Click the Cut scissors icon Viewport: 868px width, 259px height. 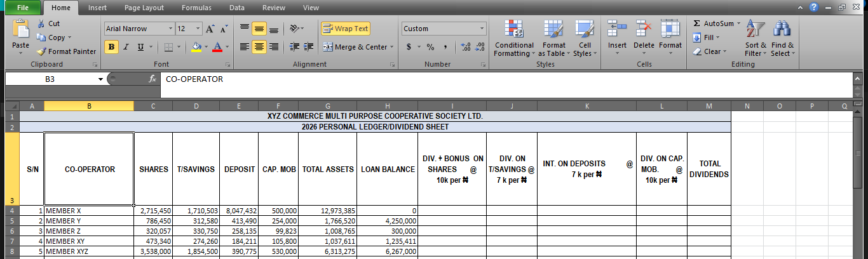pyautogui.click(x=42, y=23)
